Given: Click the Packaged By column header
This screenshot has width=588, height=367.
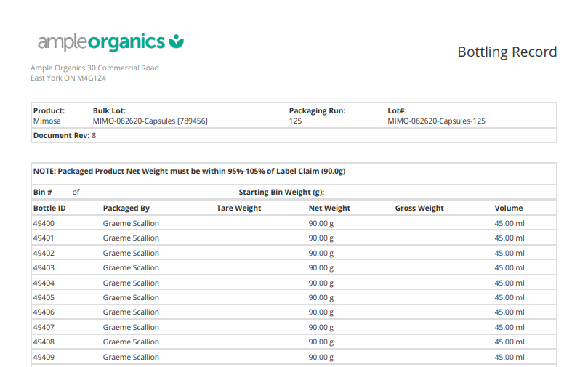Looking at the screenshot, I should click(x=126, y=208).
